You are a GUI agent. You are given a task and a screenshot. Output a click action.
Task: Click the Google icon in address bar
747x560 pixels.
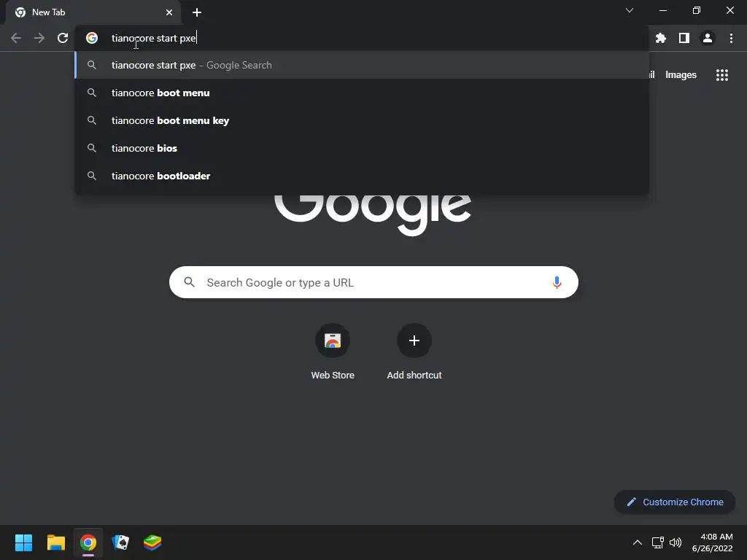pyautogui.click(x=92, y=38)
